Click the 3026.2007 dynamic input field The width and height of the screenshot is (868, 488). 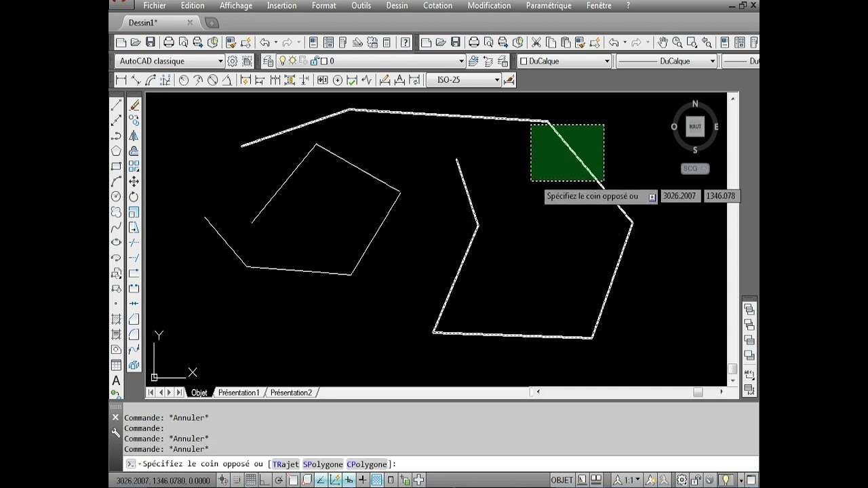pos(679,196)
